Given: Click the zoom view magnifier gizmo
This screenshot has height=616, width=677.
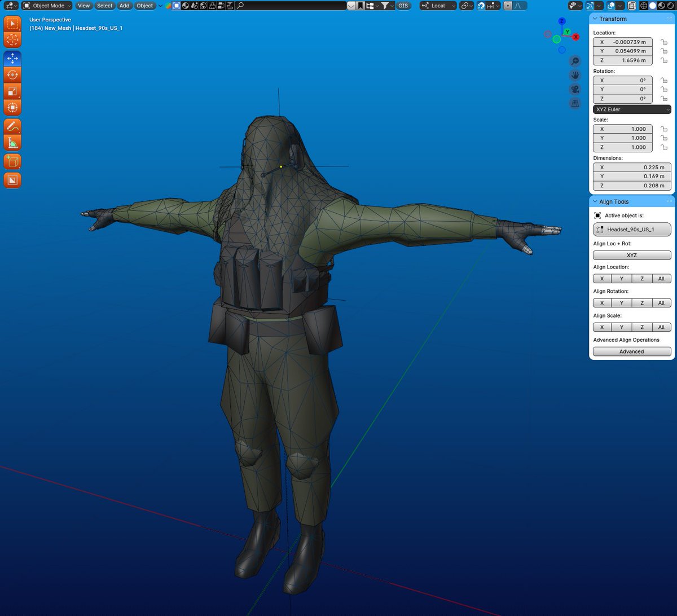Looking at the screenshot, I should [x=575, y=61].
